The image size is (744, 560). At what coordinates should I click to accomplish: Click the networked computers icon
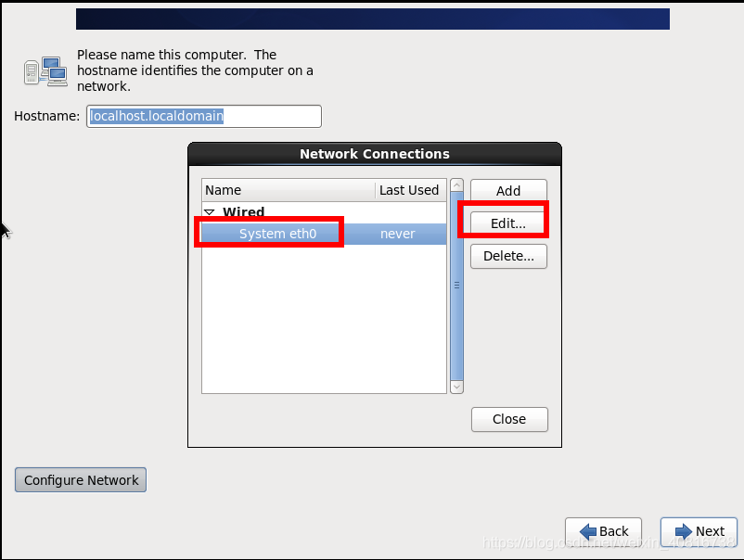pyautogui.click(x=45, y=71)
